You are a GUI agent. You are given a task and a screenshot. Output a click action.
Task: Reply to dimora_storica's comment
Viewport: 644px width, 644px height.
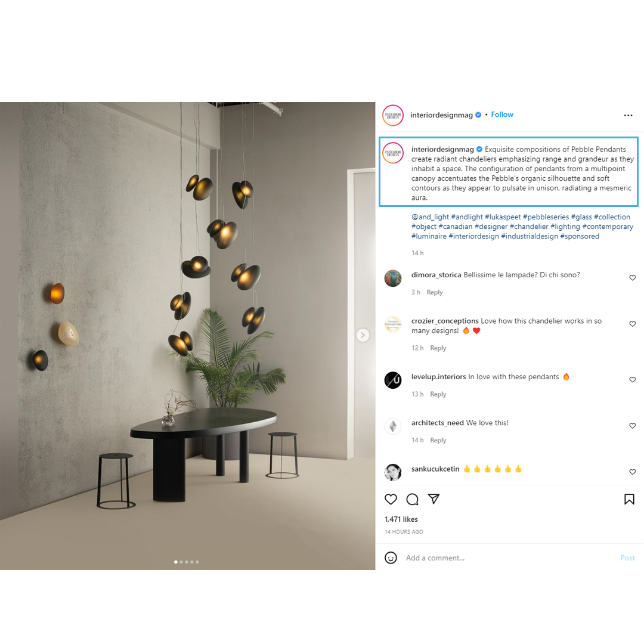coord(435,292)
